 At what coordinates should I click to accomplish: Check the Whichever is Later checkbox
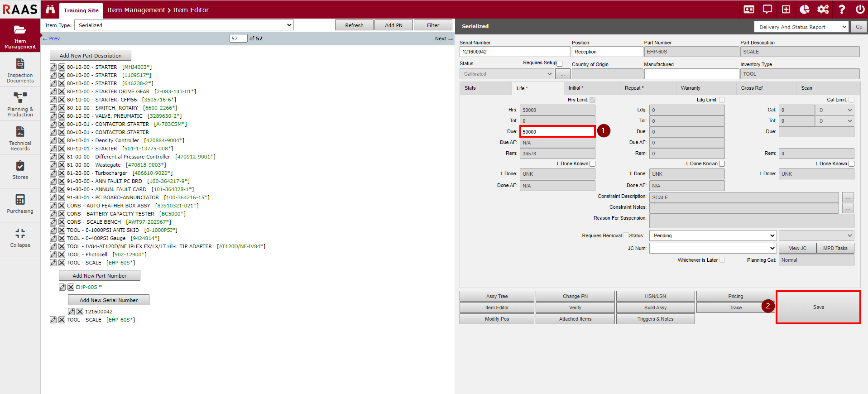pyautogui.click(x=722, y=260)
